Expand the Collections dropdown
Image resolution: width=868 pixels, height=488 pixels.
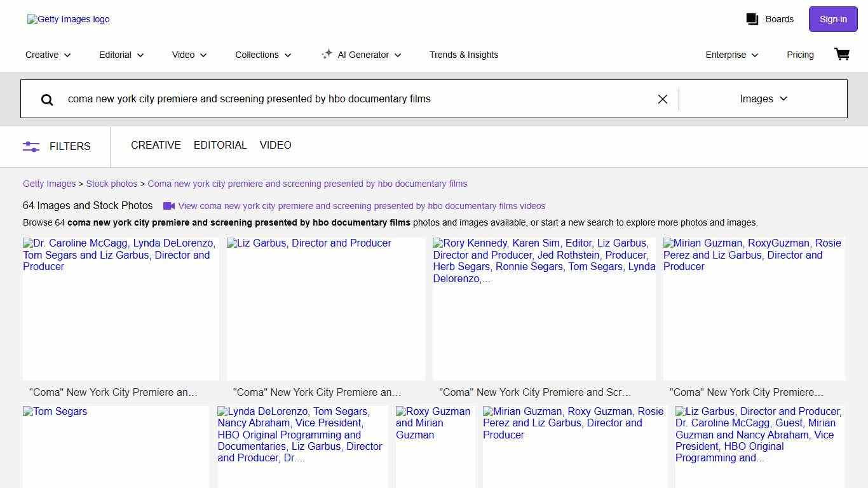[x=263, y=55]
